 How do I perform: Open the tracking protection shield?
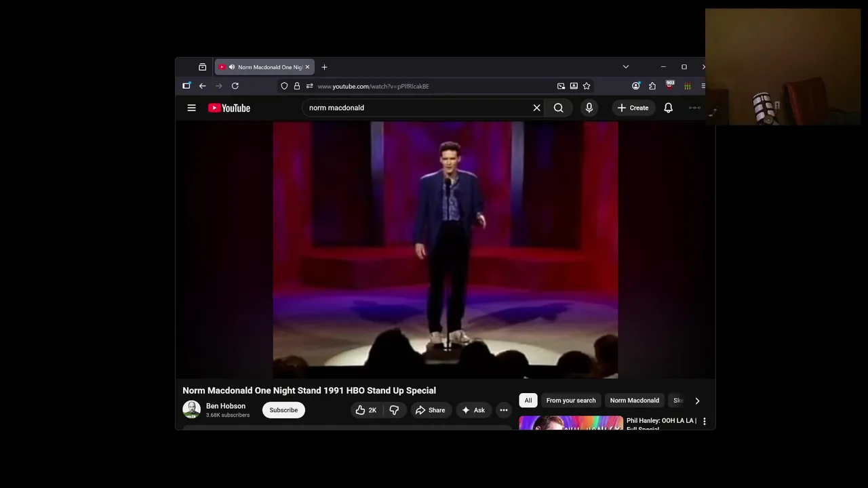click(x=284, y=86)
